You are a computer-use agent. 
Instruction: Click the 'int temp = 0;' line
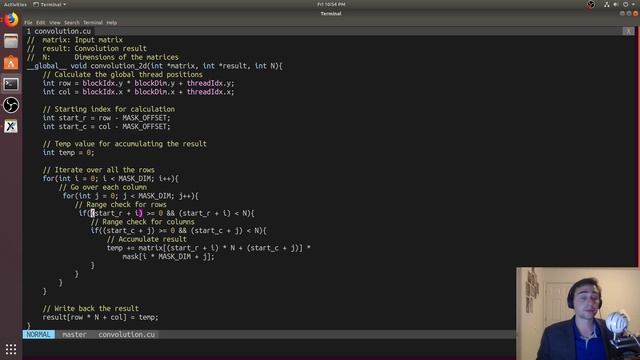69,153
